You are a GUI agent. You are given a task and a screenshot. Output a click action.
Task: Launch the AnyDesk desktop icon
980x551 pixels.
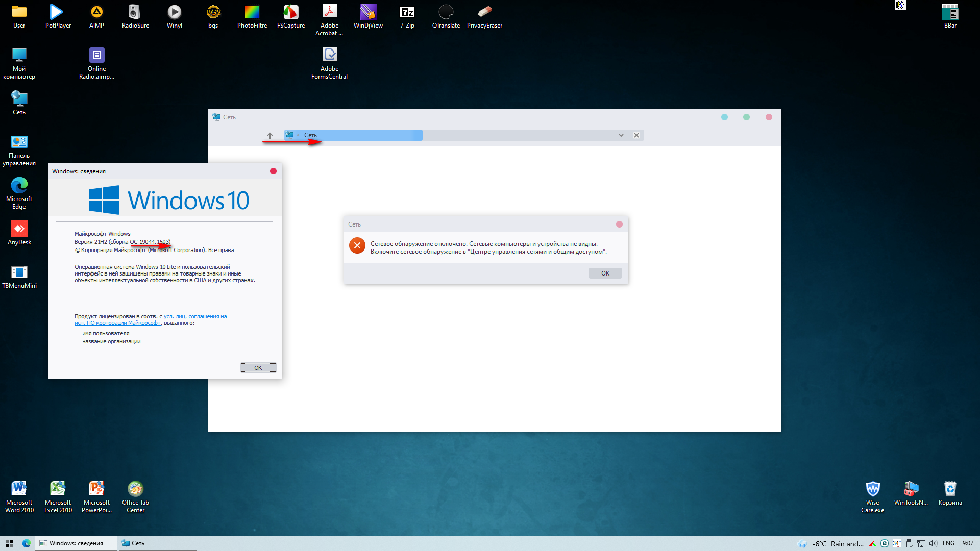[x=19, y=233]
